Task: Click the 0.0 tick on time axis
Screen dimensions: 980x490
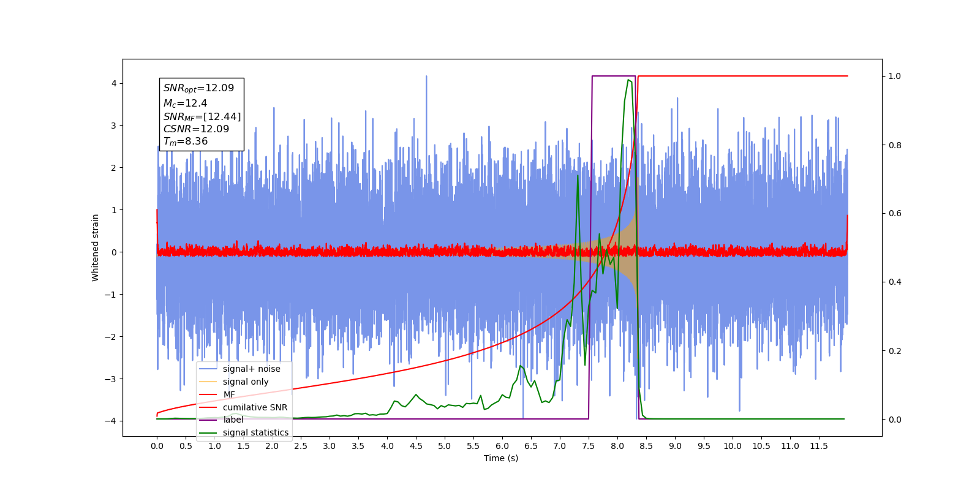Action: click(157, 446)
